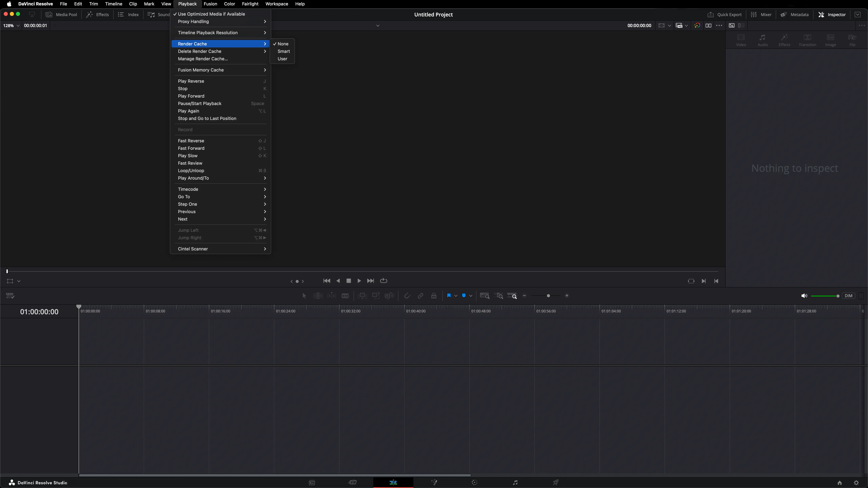The height and width of the screenshot is (488, 868).
Task: Click Manage Render Cache menu item
Action: (x=203, y=59)
